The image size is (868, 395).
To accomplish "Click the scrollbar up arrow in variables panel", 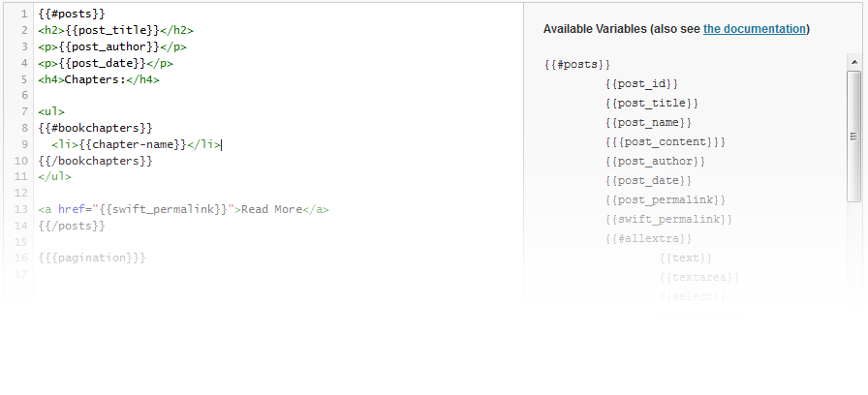I will click(x=853, y=62).
